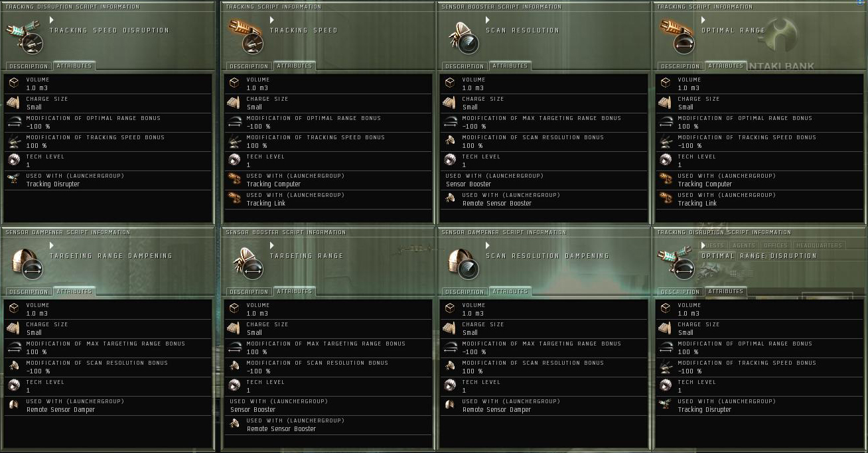Open the Tracking Computer link in Tracking Speed window

coord(273,184)
